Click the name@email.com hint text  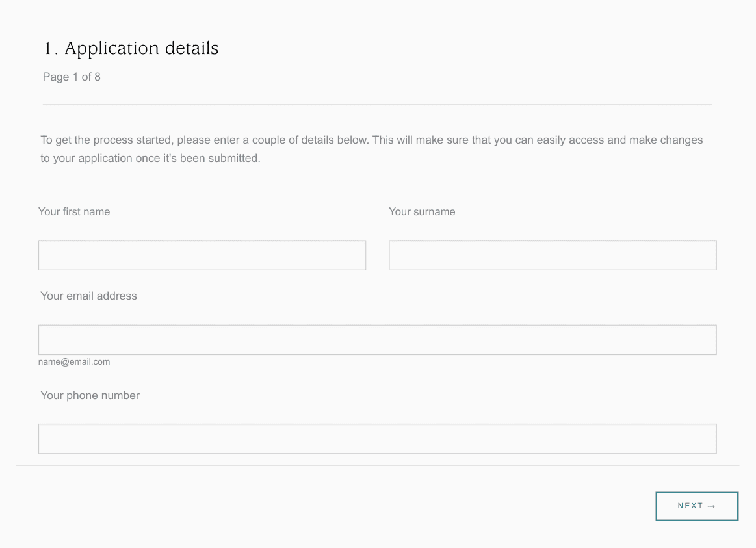pyautogui.click(x=74, y=362)
